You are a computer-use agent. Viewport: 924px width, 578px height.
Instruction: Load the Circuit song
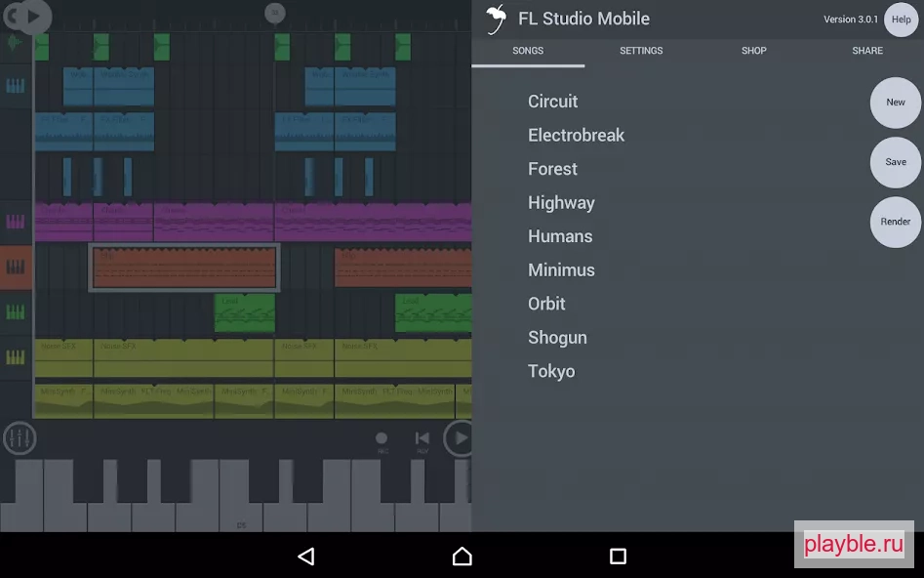point(553,102)
